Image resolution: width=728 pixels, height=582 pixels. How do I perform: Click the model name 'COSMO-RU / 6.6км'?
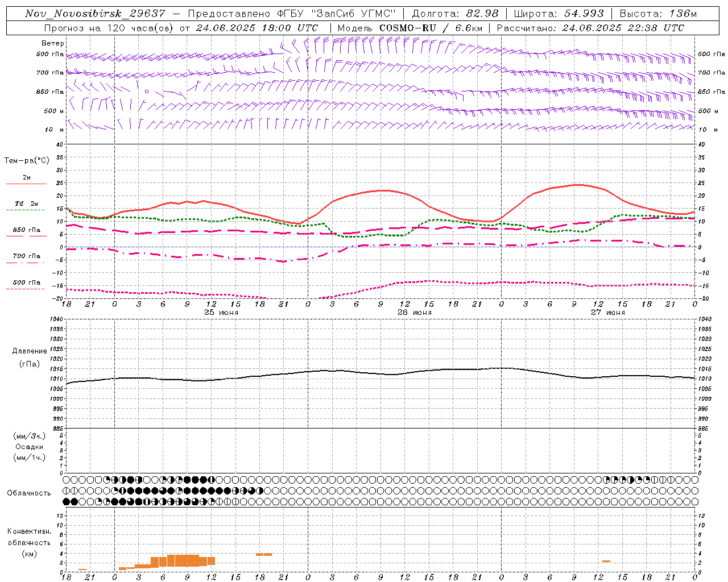(431, 28)
